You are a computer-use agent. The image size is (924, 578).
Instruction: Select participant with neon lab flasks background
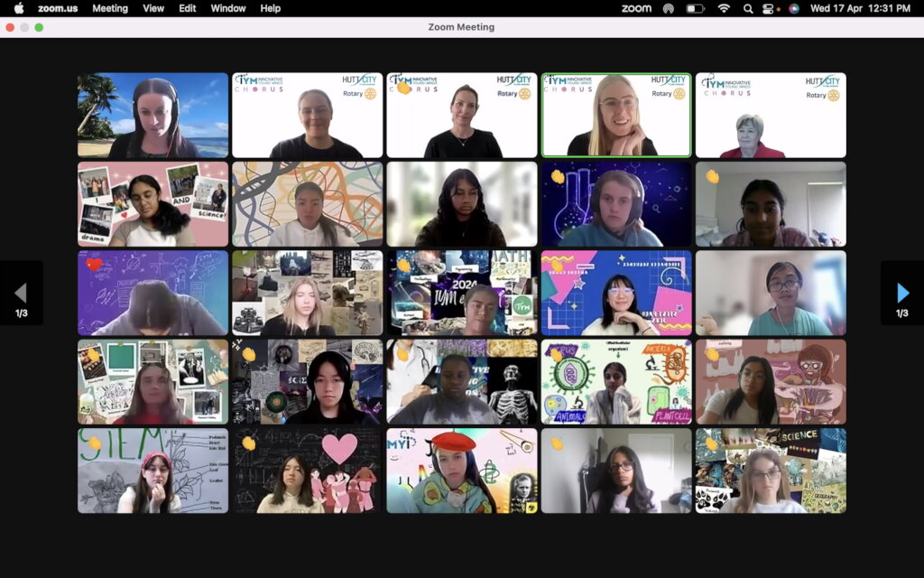tap(616, 204)
